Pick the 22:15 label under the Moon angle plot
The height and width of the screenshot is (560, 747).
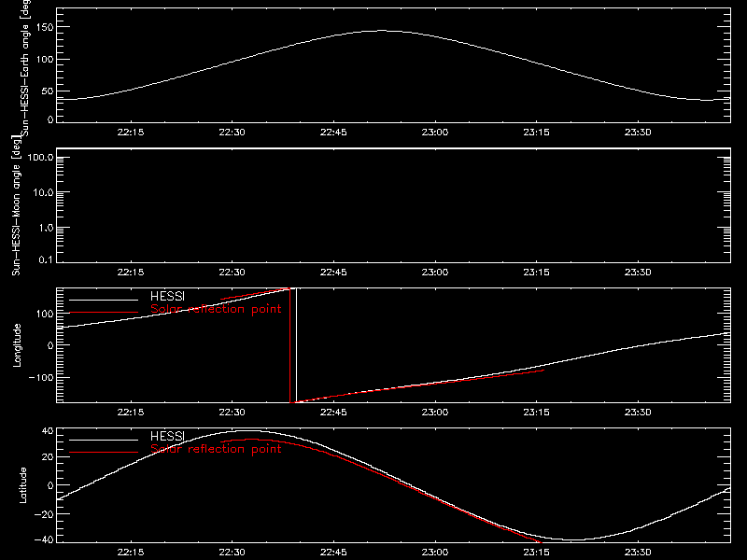coord(131,273)
